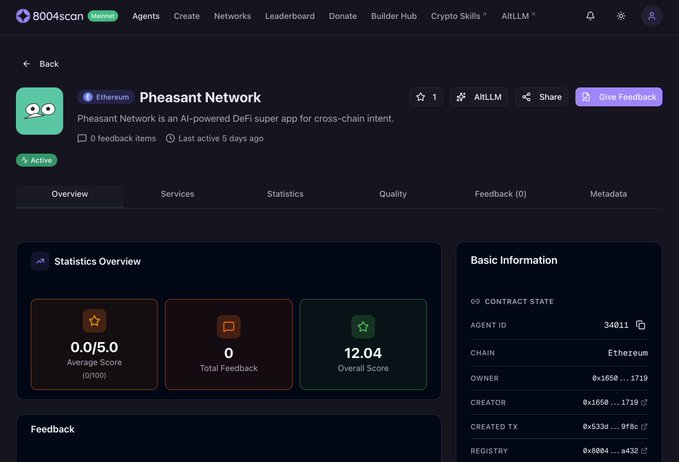Open user profile avatar menu
This screenshot has width=679, height=462.
tap(652, 16)
